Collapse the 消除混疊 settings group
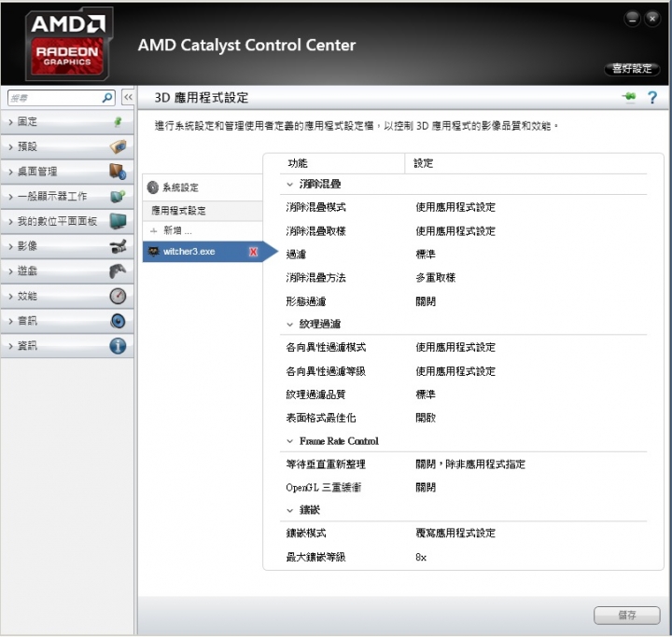This screenshot has width=672, height=637. pos(289,185)
